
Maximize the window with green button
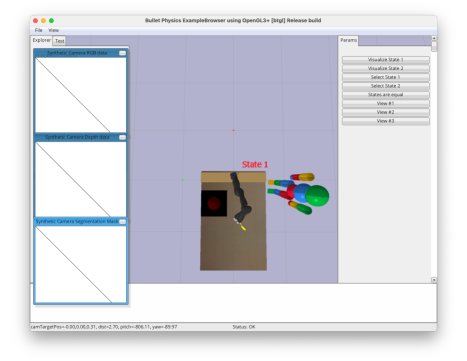click(x=51, y=21)
